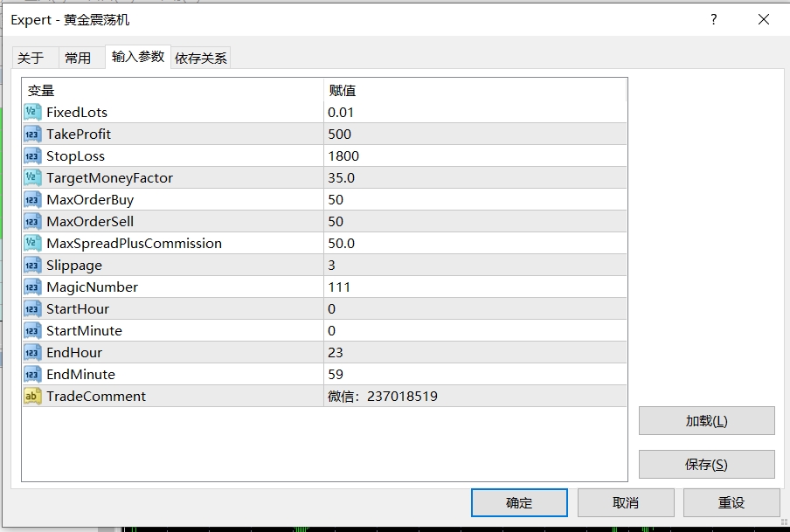Click the icon beside FixedLots variable
This screenshot has height=532, width=790.
click(32, 112)
